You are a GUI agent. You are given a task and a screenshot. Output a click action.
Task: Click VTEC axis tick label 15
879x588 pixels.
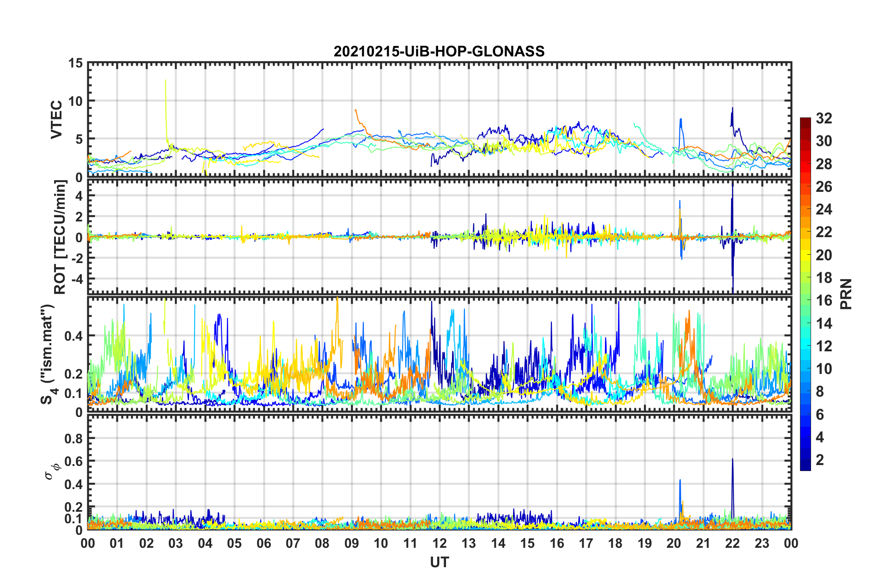pyautogui.click(x=75, y=63)
